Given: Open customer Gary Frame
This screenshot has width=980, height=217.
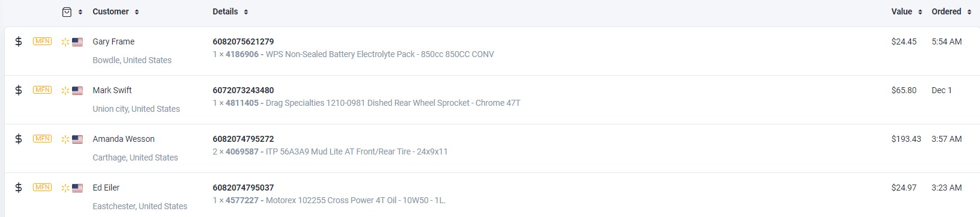Looking at the screenshot, I should click(113, 41).
